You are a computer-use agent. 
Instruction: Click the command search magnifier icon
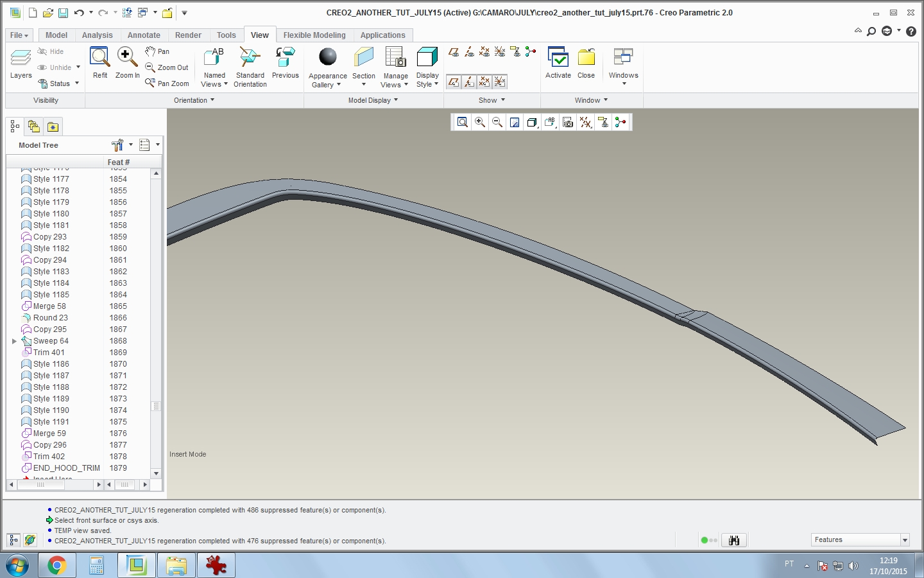pos(871,31)
